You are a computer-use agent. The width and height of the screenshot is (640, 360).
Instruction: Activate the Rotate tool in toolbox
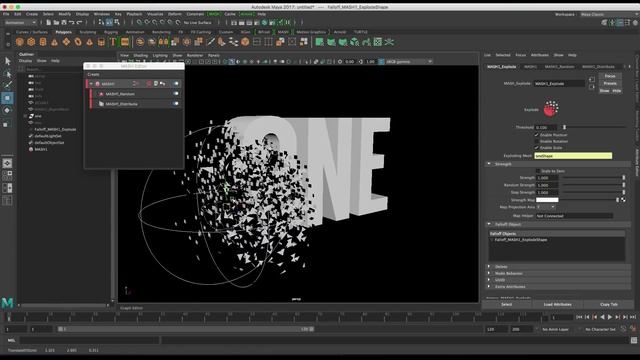[7, 110]
